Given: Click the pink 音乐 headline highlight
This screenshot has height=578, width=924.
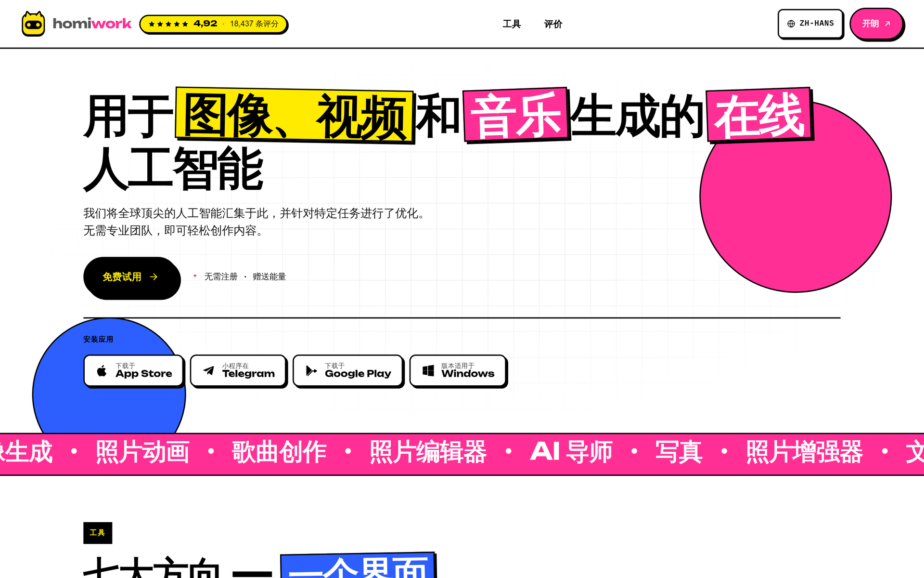Looking at the screenshot, I should pos(516,116).
